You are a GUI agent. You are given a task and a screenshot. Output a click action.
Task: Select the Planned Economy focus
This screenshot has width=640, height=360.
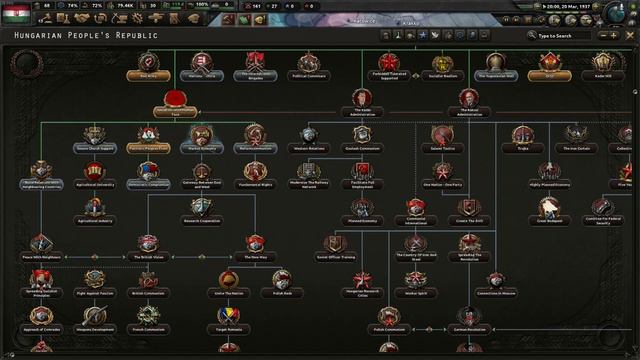[362, 212]
